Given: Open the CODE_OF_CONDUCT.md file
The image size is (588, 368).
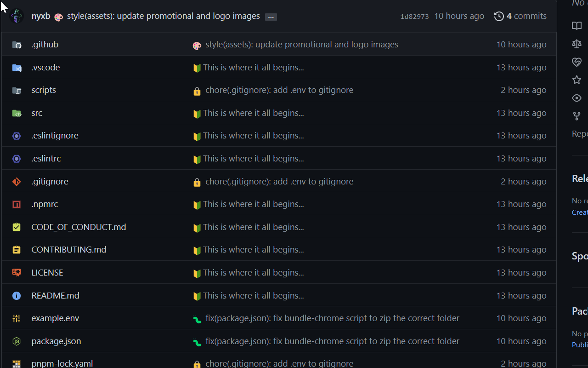Looking at the screenshot, I should (x=79, y=227).
